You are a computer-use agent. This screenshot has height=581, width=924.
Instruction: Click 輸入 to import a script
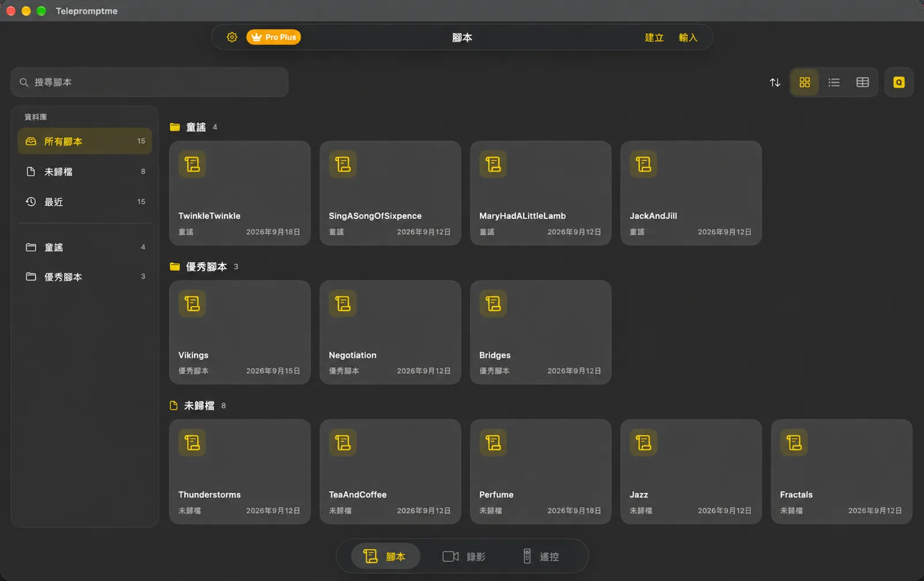[x=688, y=38]
